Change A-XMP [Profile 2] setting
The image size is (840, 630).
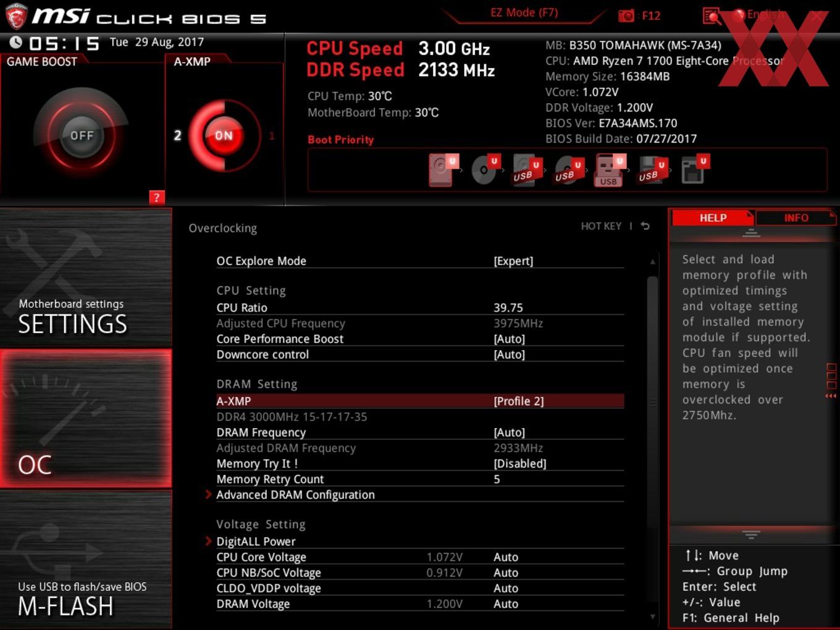pyautogui.click(x=519, y=401)
